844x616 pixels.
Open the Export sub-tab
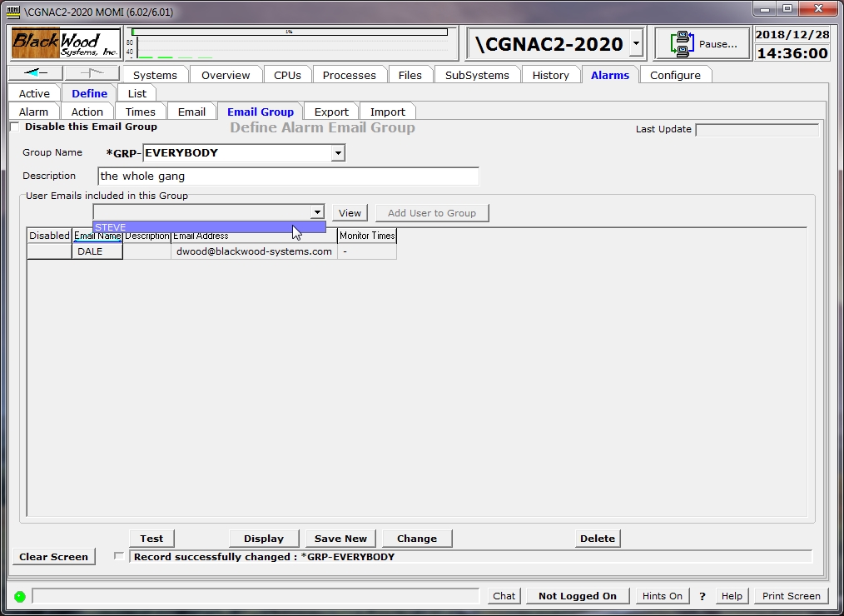pyautogui.click(x=331, y=112)
